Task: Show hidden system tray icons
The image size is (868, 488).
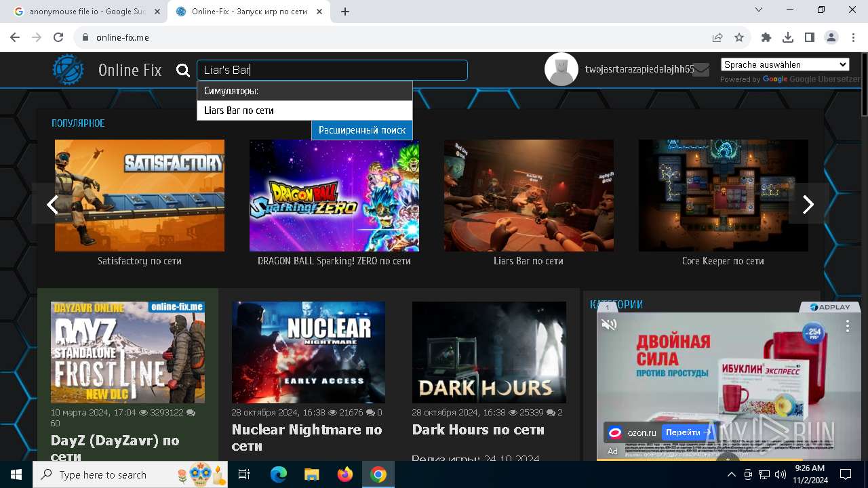Action: pyautogui.click(x=732, y=474)
